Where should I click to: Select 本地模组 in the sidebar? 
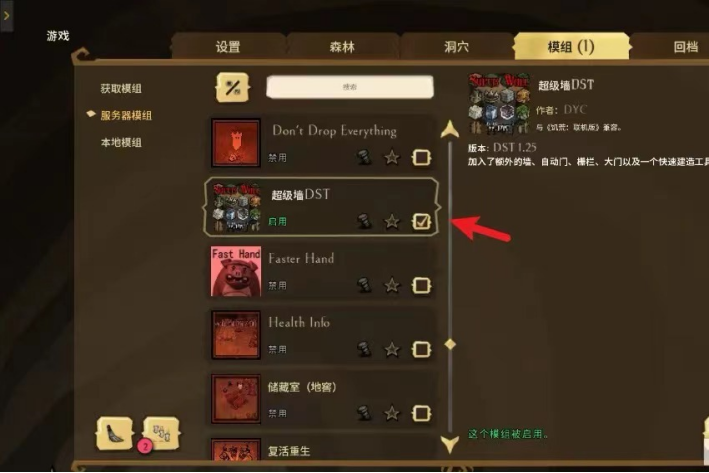pos(121,143)
